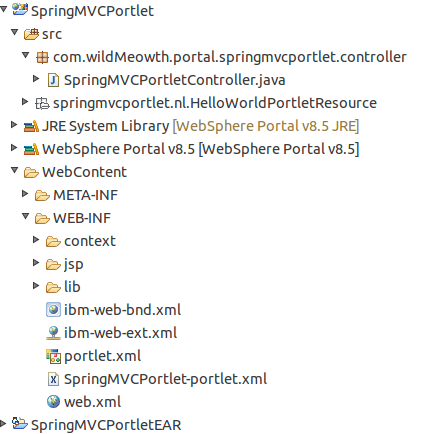444x434 pixels.
Task: Click the SpringMVCPortletController.java file icon
Action: [53, 80]
